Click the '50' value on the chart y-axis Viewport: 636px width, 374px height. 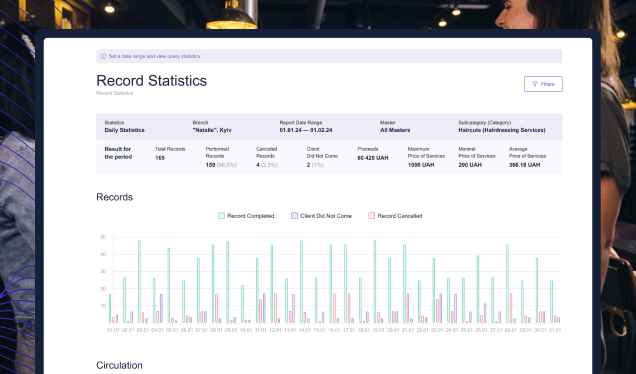(103, 237)
